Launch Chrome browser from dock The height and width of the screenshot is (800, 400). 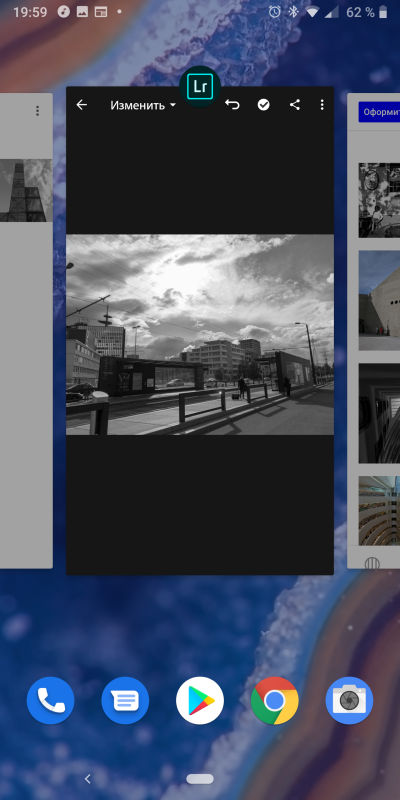(274, 701)
